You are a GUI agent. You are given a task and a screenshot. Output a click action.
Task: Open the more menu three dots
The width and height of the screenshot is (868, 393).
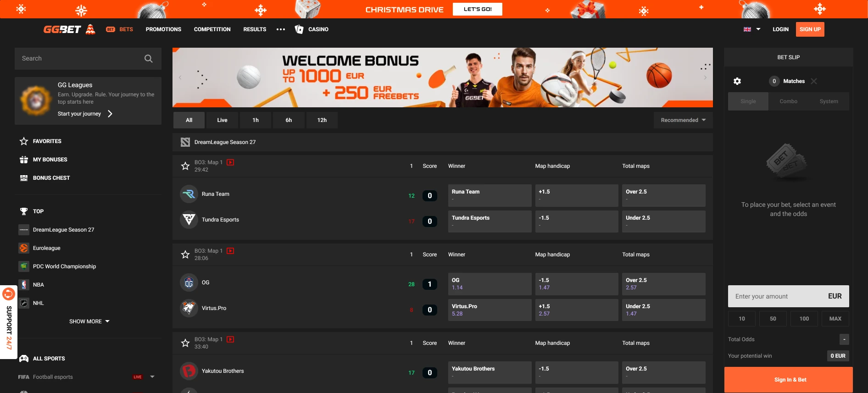click(x=281, y=29)
